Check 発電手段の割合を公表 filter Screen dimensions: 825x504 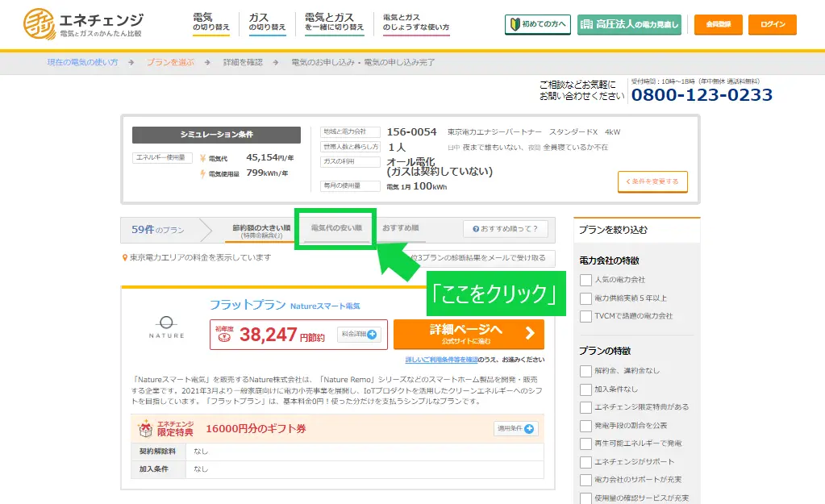[585, 426]
